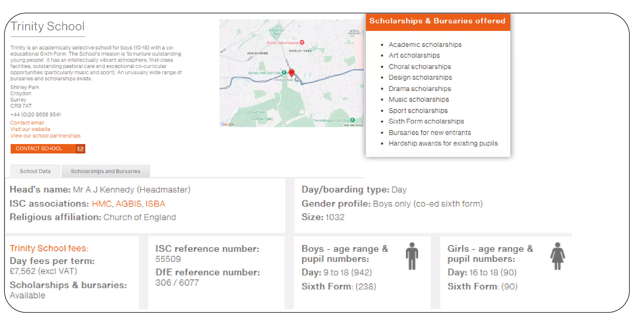Image resolution: width=644 pixels, height=319 pixels.
Task: Select the Academic scholarships list item
Action: [425, 45]
